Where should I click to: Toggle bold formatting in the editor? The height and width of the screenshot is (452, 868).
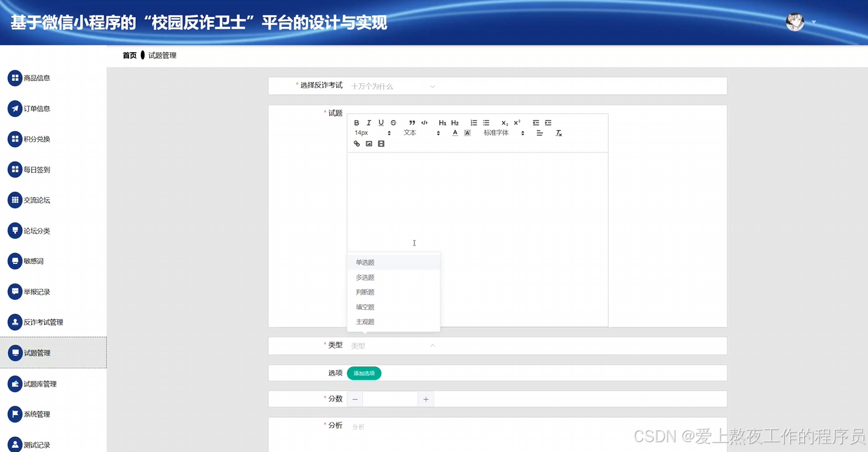click(356, 122)
